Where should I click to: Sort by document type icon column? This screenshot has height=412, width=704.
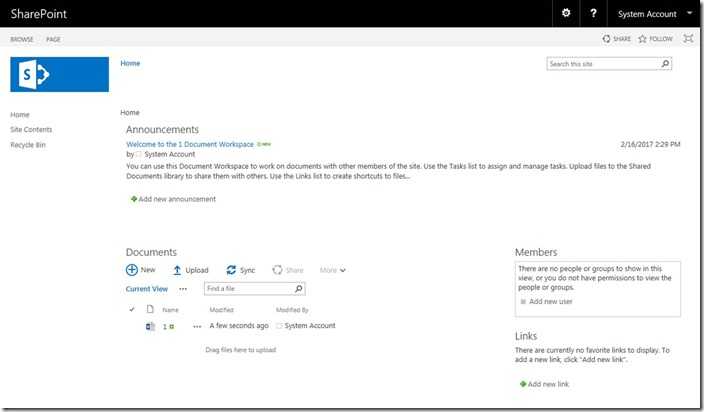point(150,309)
